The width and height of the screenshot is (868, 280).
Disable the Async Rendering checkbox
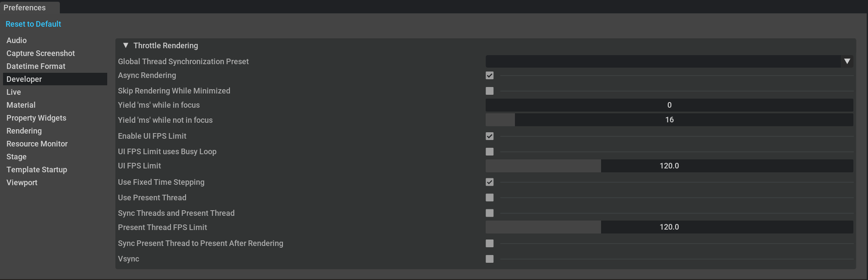click(x=490, y=75)
